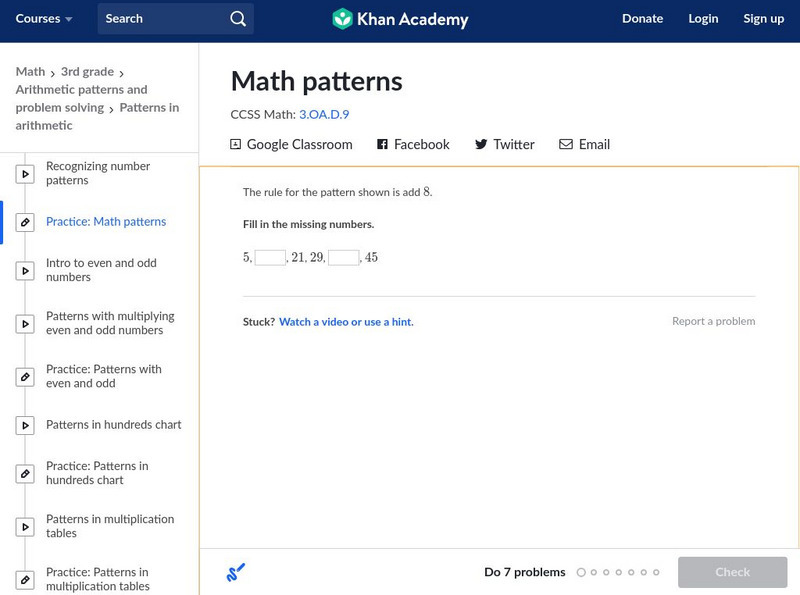Share via Google Classroom icon
Screen dimensions: 800x595
pos(236,145)
